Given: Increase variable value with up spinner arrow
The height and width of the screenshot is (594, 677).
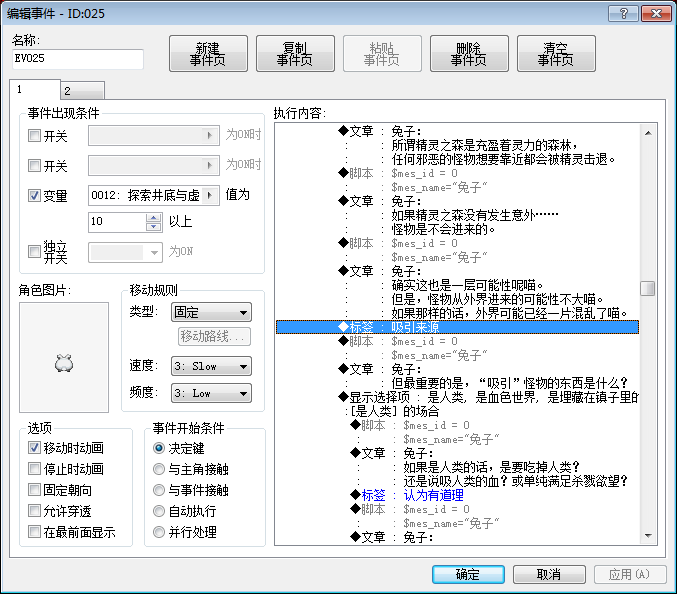Looking at the screenshot, I should [153, 218].
